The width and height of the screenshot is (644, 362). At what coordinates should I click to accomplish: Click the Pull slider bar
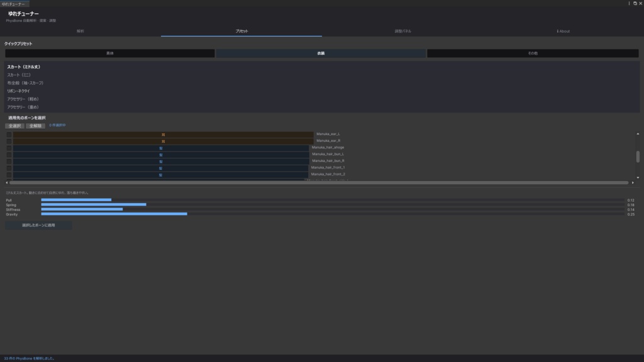click(x=333, y=200)
